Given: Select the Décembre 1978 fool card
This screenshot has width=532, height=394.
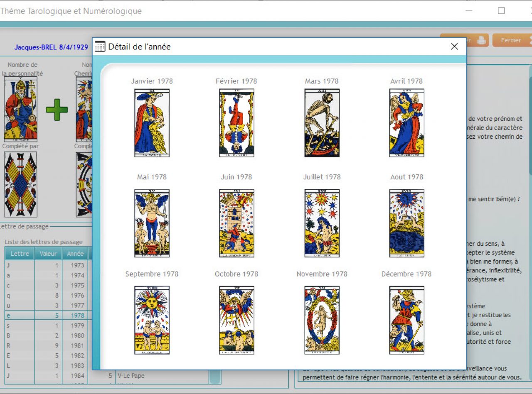Looking at the screenshot, I should click(x=406, y=320).
